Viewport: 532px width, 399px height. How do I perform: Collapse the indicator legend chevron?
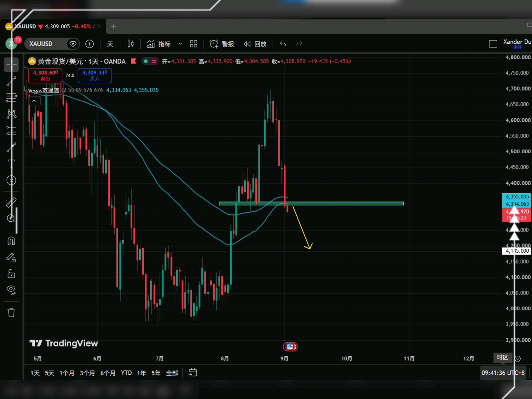coord(34,100)
